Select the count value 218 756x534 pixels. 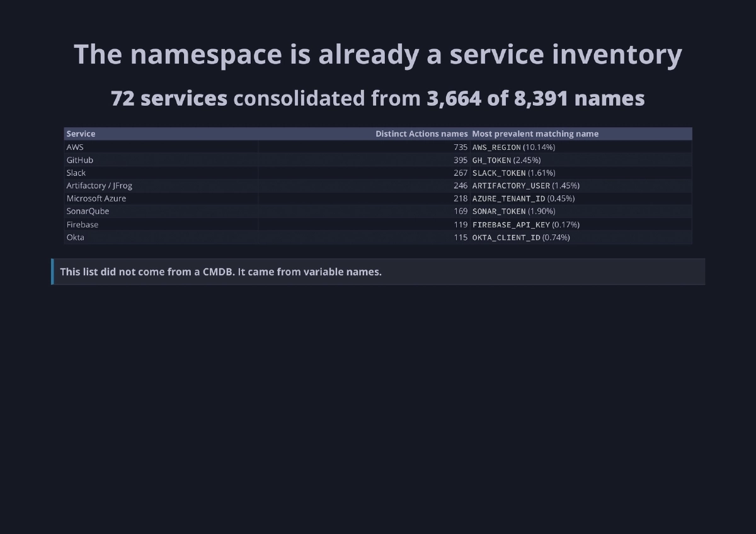[461, 198]
